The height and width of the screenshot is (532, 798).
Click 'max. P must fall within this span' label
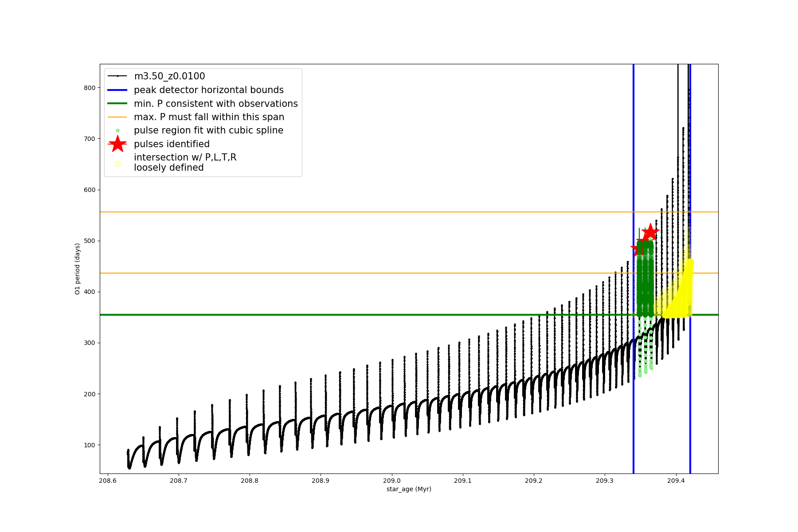(x=209, y=117)
